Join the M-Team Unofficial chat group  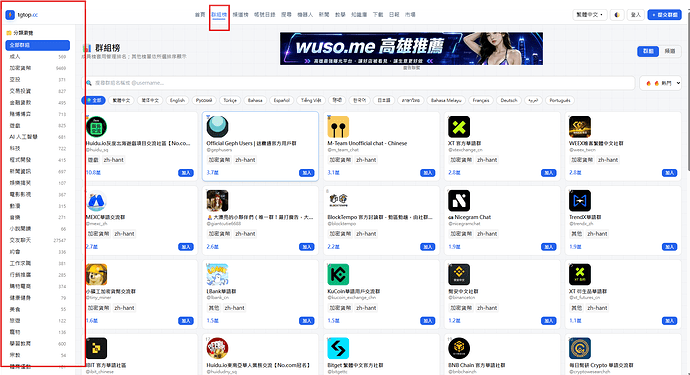(x=428, y=173)
